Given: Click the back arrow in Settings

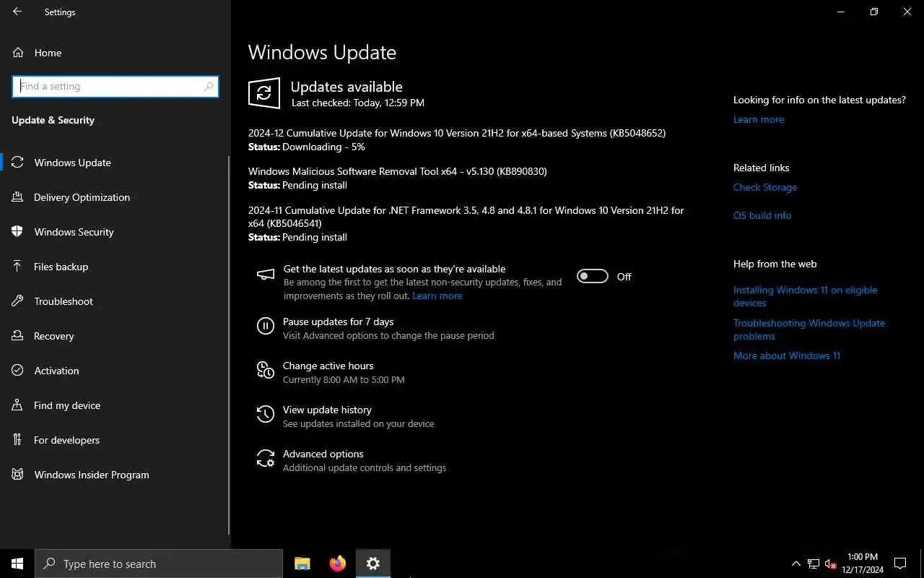Looking at the screenshot, I should [x=17, y=12].
